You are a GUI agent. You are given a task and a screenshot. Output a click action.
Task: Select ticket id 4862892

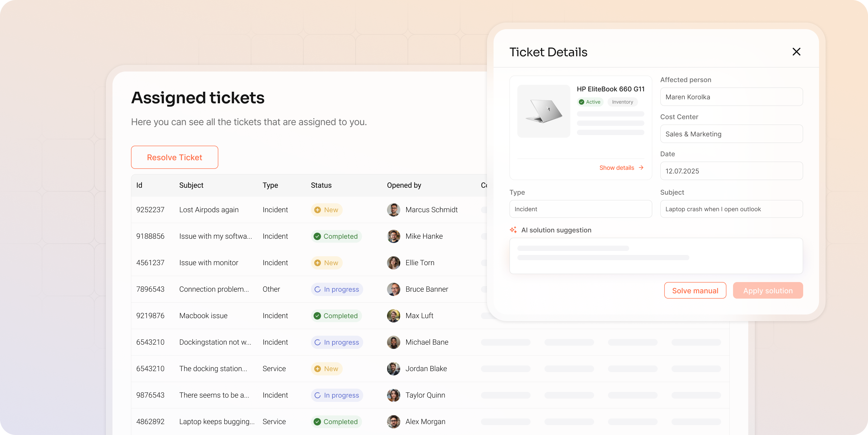(150, 421)
